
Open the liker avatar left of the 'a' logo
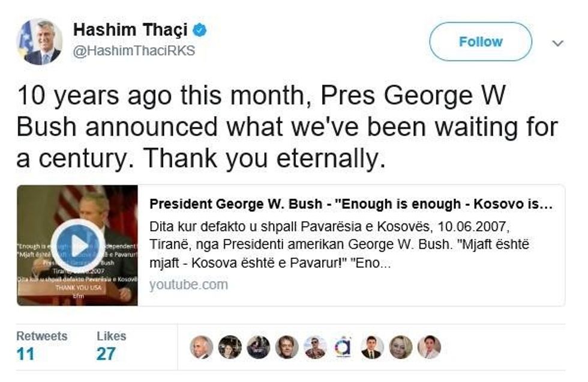[315, 347]
